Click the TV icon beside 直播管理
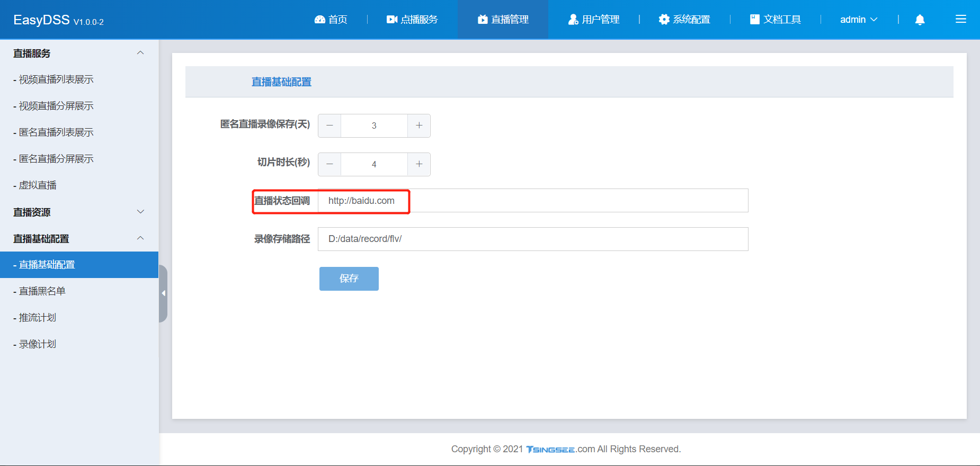 483,20
